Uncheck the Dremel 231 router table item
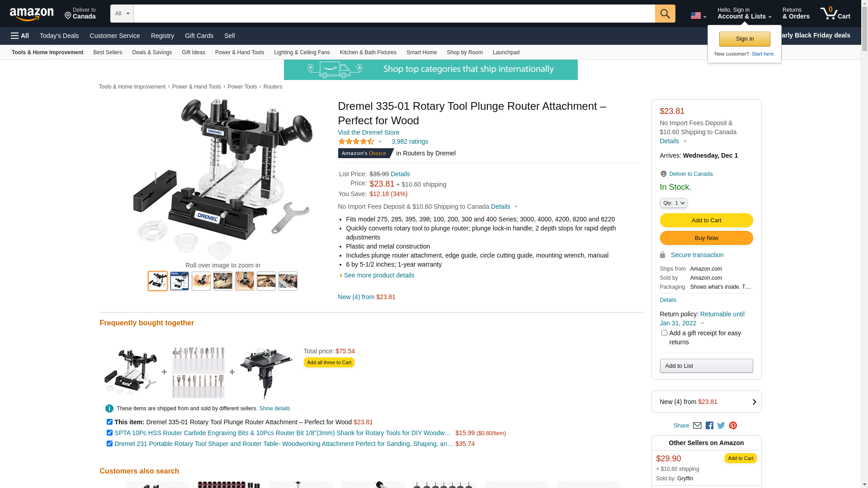Viewport: 868px width, 488px height. coord(109,444)
